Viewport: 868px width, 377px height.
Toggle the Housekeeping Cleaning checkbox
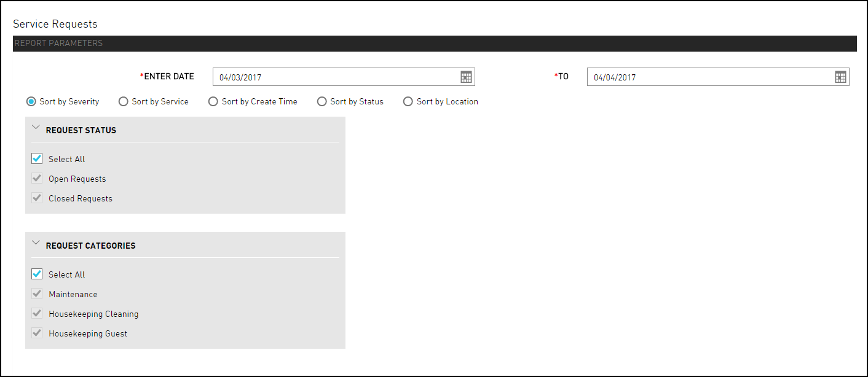click(x=37, y=314)
